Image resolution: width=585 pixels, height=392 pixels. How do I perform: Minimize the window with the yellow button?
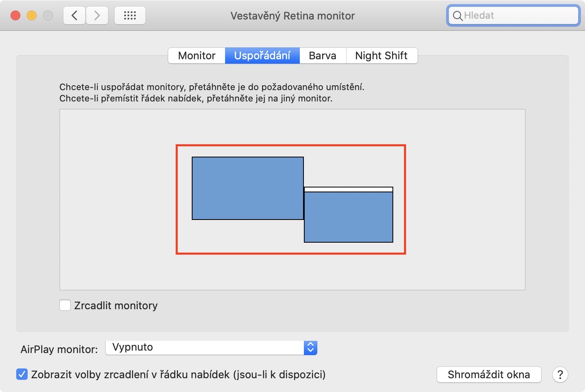click(x=32, y=16)
